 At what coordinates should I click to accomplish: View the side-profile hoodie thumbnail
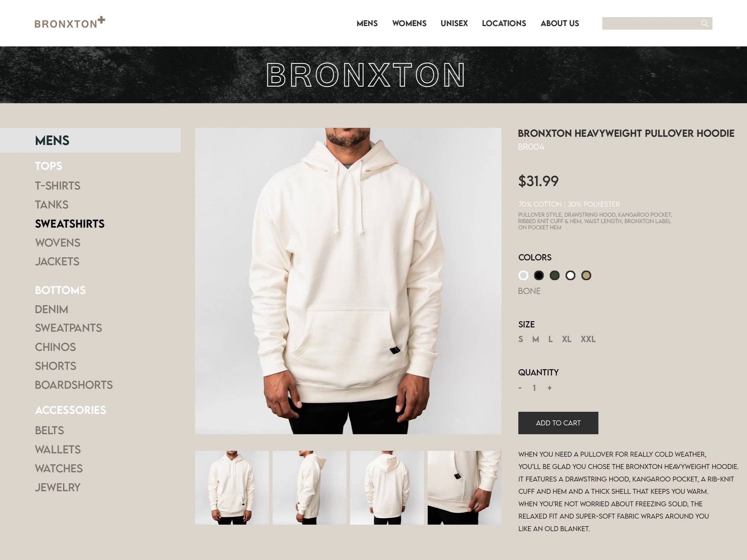(309, 488)
